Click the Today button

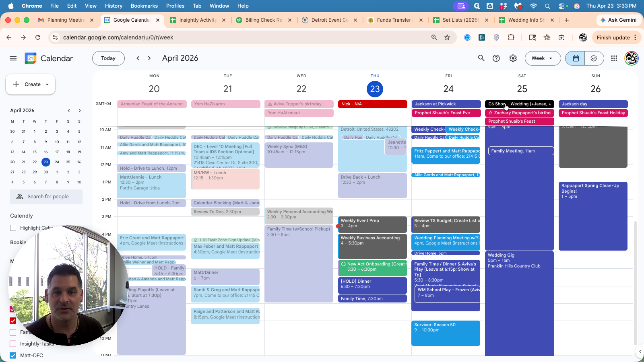[108, 58]
